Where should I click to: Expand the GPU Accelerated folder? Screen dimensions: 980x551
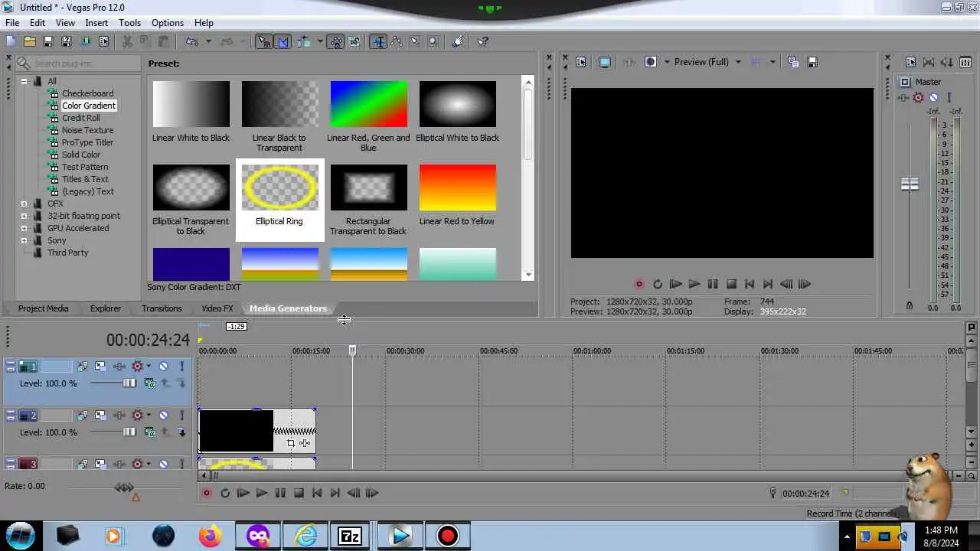[x=24, y=228]
